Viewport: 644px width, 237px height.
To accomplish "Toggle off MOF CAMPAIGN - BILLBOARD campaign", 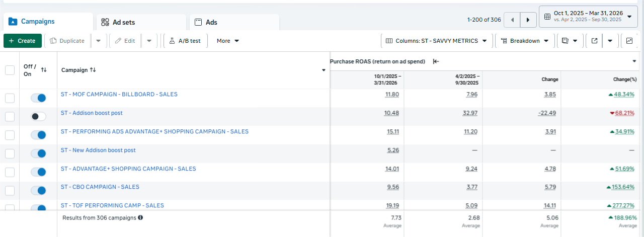I will pyautogui.click(x=38, y=98).
